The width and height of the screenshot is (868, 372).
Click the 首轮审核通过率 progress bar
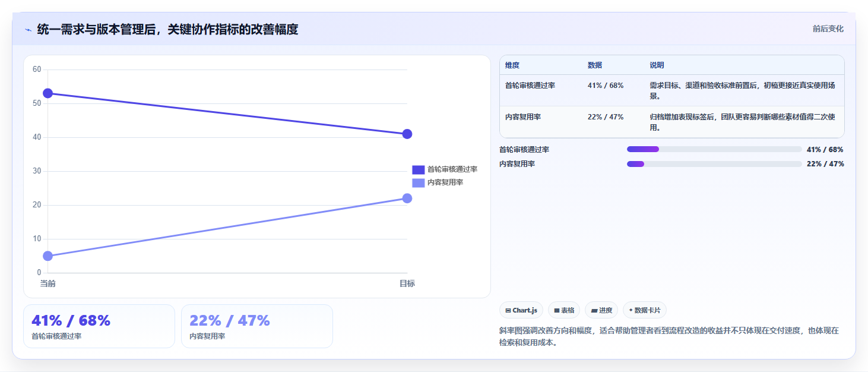[714, 149]
